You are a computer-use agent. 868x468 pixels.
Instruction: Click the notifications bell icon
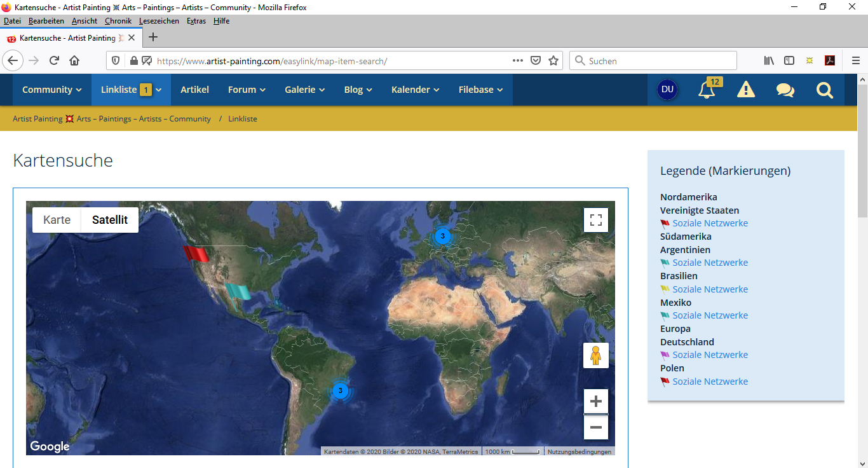[706, 90]
